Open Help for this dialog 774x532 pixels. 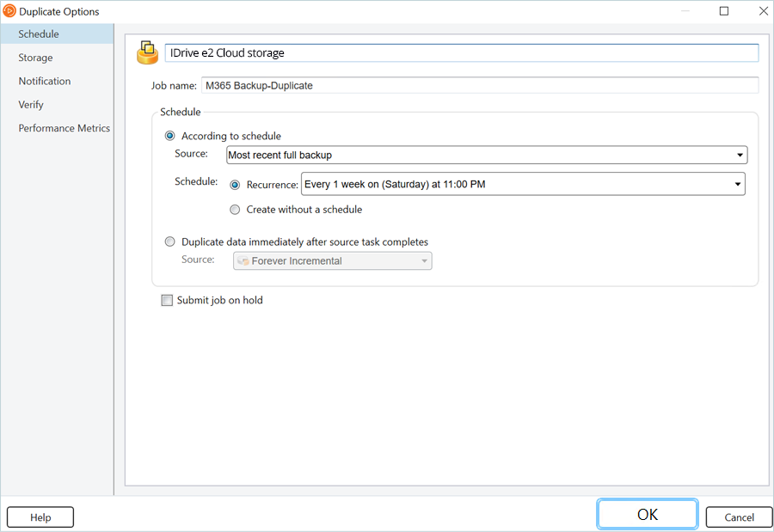pos(40,517)
